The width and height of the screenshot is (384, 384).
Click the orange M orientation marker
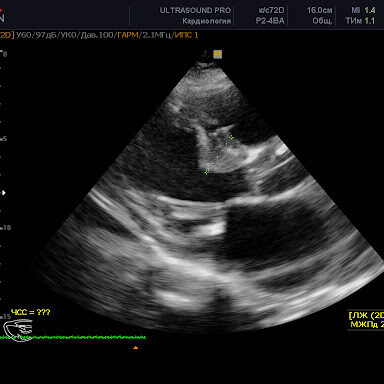click(218, 54)
